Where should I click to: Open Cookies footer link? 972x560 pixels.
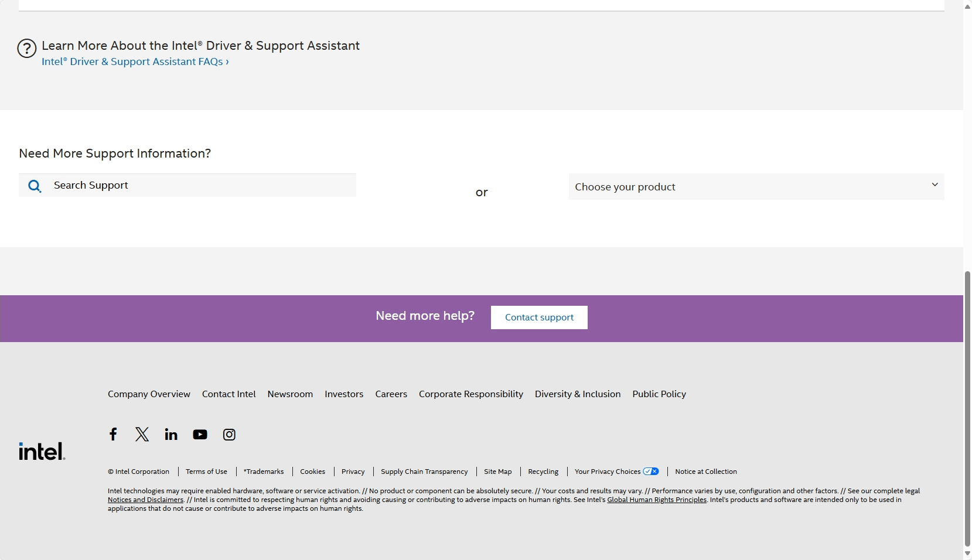point(312,472)
